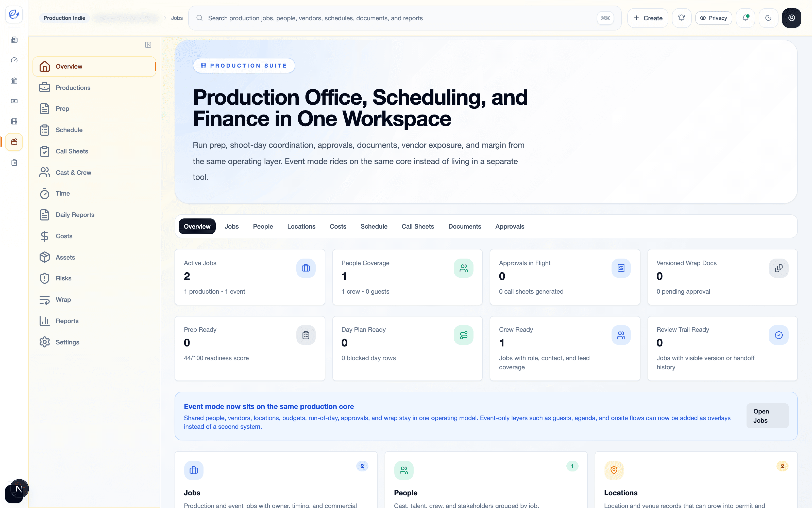
Task: Click the Active Jobs briefcase icon
Action: tap(306, 268)
